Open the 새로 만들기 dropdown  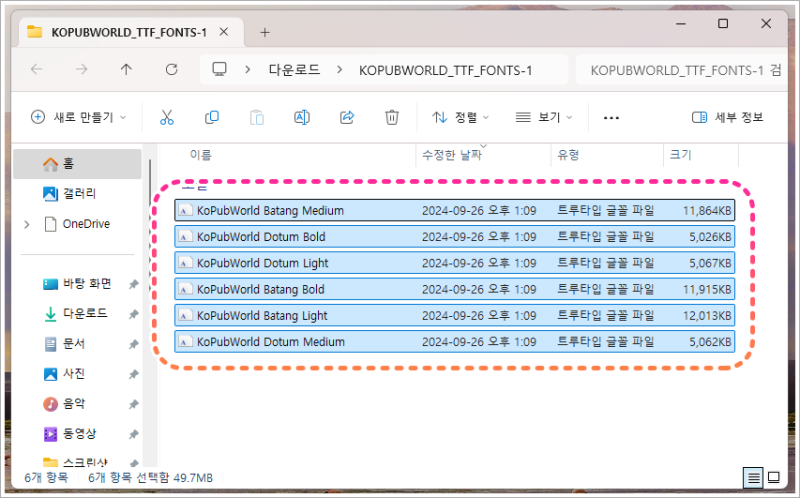[79, 117]
